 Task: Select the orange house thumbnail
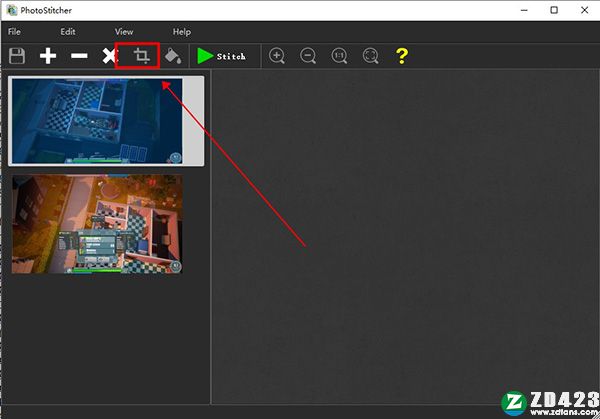click(x=97, y=224)
